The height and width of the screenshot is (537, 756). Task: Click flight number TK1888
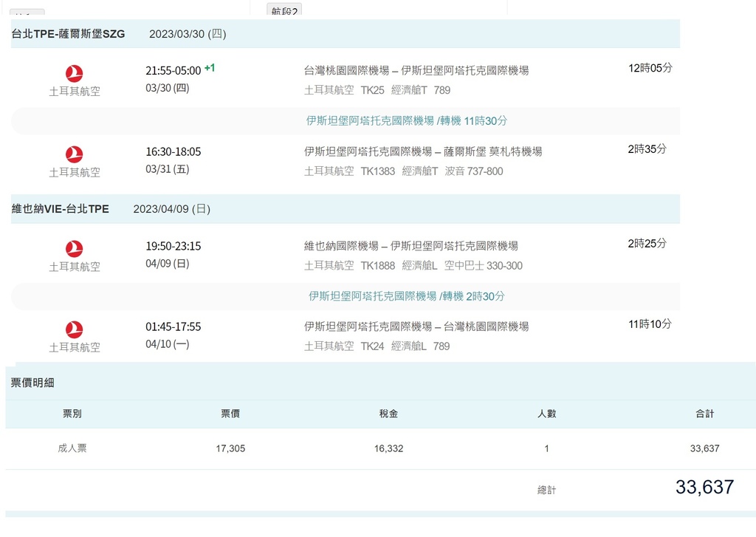click(377, 266)
